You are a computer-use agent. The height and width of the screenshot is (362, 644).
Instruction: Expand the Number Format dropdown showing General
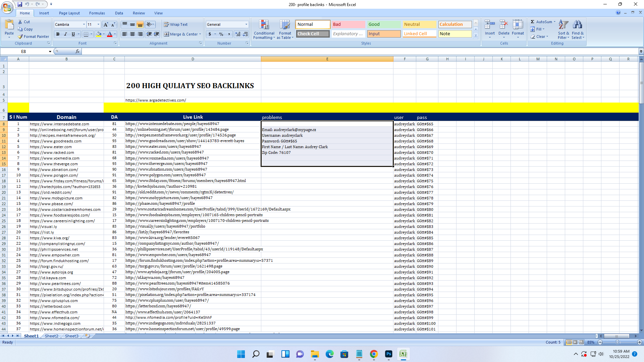[x=246, y=24]
